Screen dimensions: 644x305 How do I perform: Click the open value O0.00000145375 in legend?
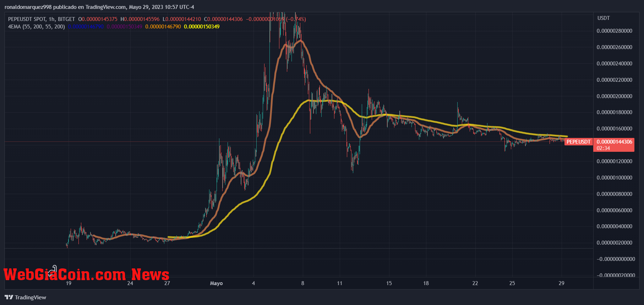(98, 19)
